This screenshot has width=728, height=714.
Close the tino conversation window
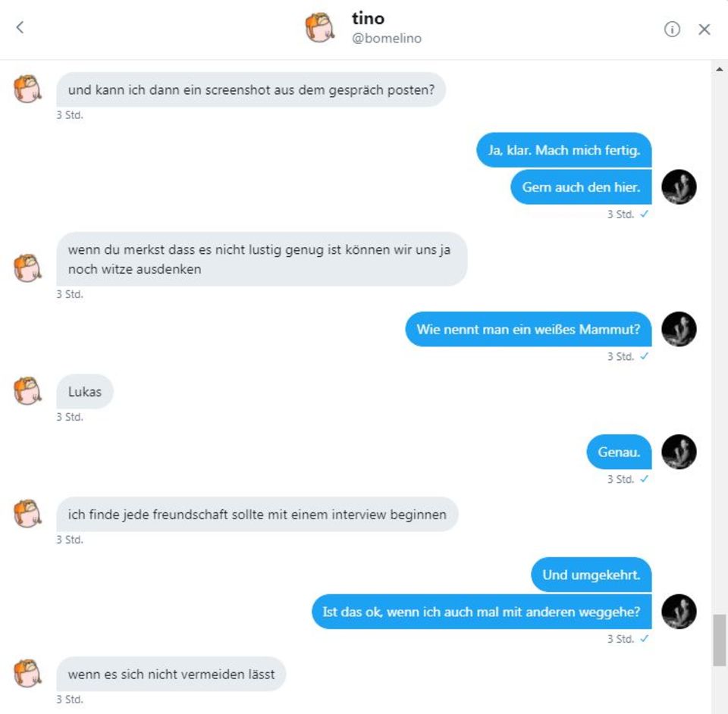point(704,29)
